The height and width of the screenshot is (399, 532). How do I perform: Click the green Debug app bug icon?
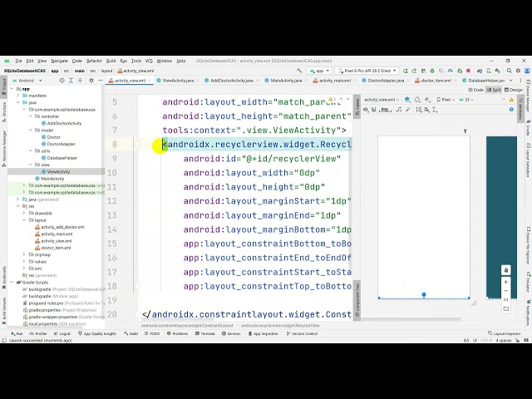point(432,71)
